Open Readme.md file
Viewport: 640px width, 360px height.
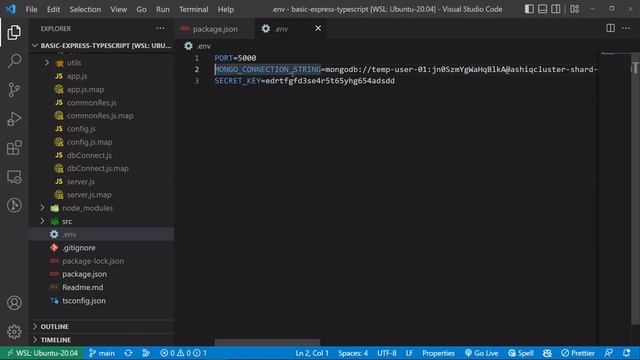[x=82, y=287]
